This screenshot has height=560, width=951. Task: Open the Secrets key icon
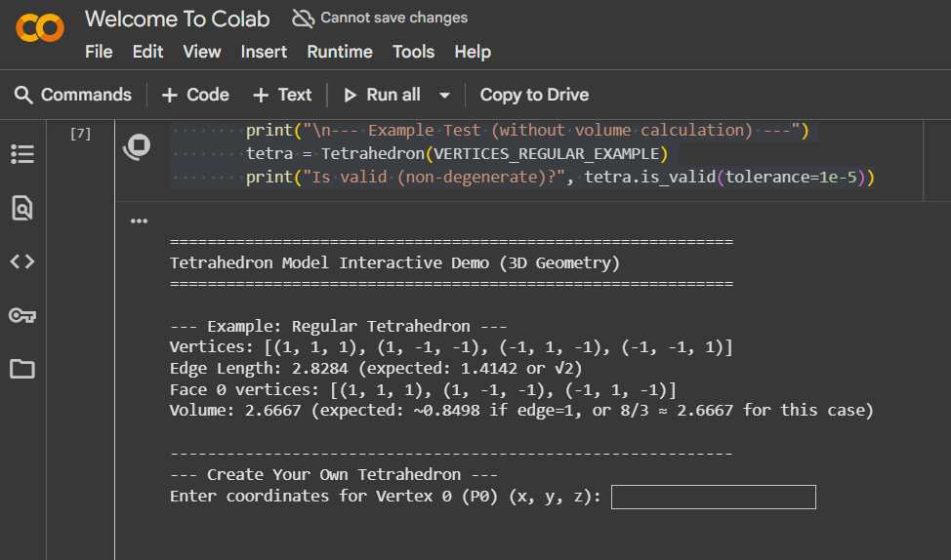coord(21,315)
